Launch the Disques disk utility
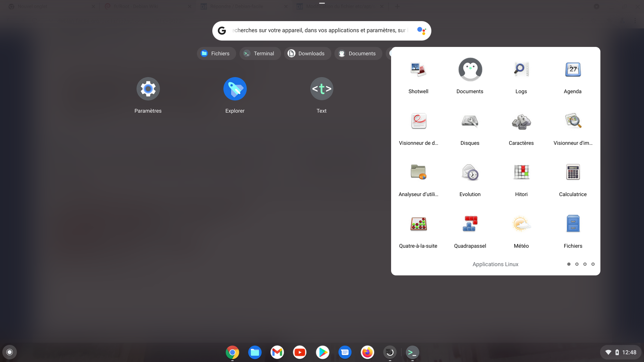The image size is (644, 362). 470,121
